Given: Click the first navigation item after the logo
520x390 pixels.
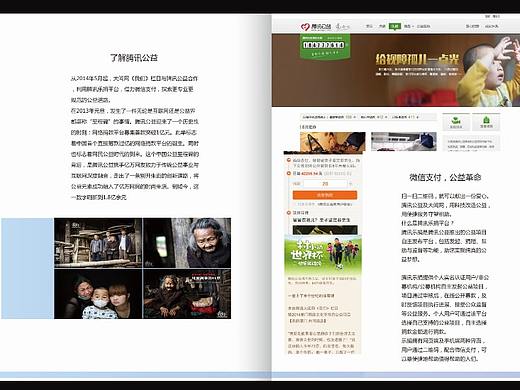Looking at the screenshot, I should 369,26.
